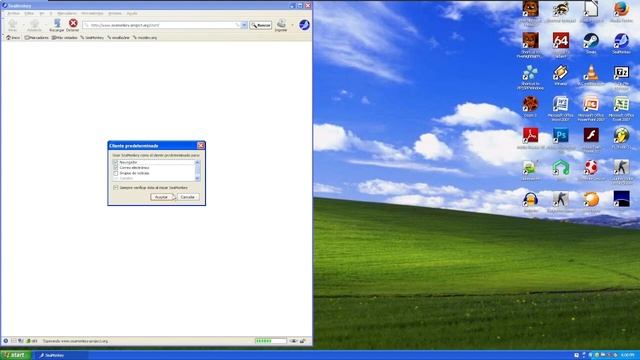Click the SeaMonkey throbber logo in toolbar

304,25
